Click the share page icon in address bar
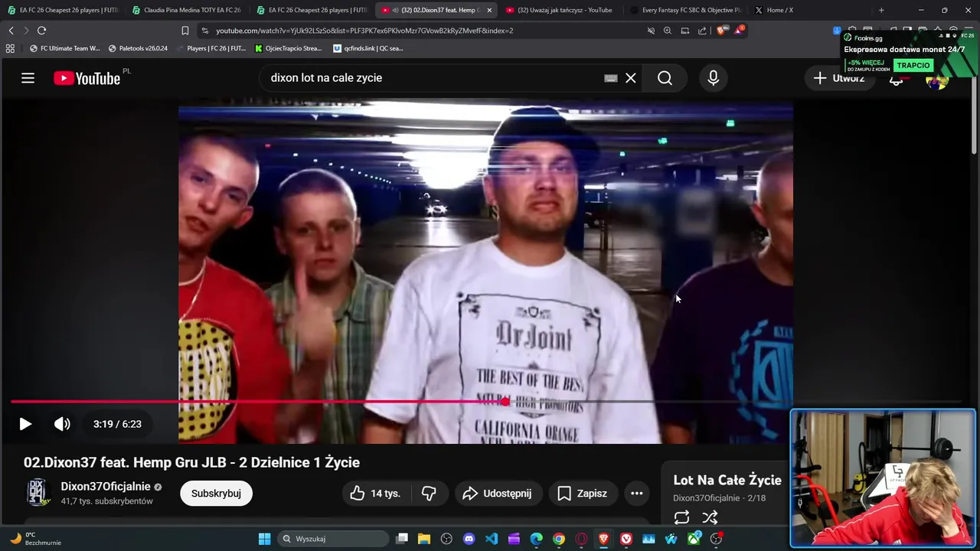This screenshot has height=551, width=980. pos(702,31)
